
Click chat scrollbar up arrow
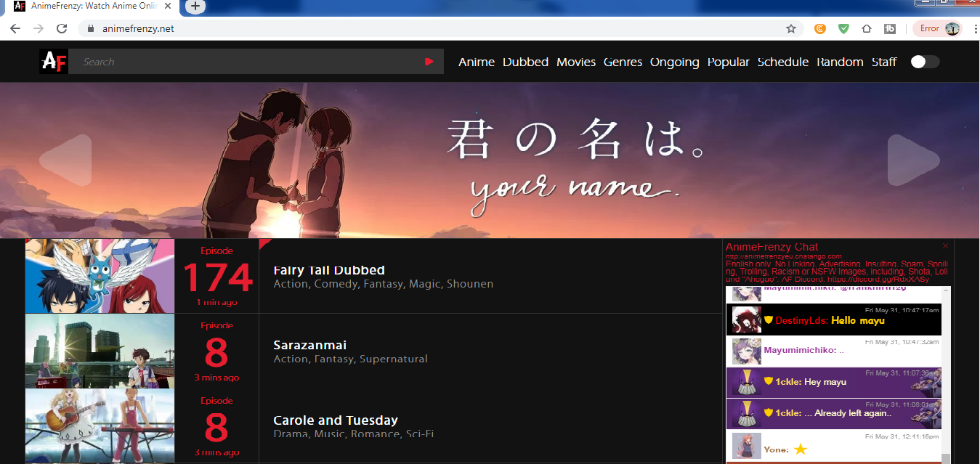[x=947, y=290]
